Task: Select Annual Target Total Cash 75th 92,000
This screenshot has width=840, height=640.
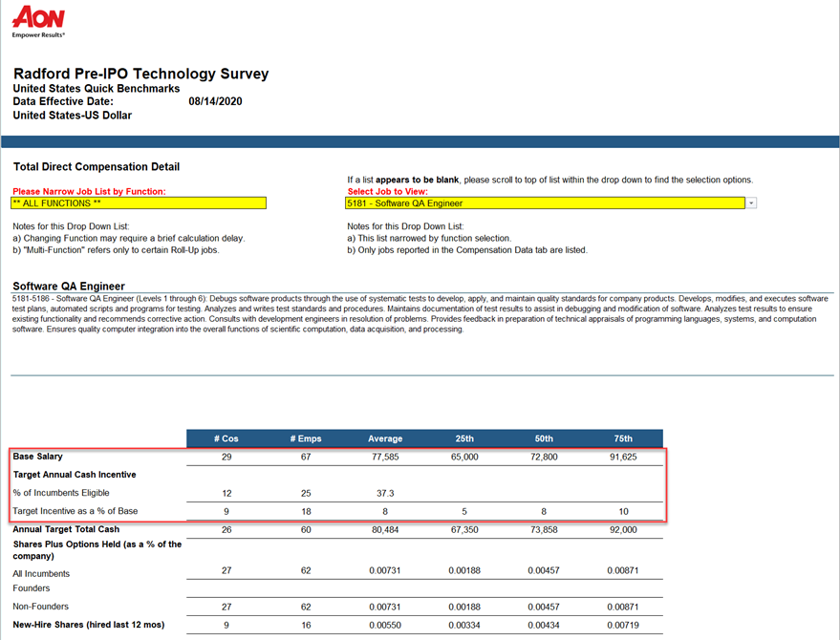Action: 623,530
